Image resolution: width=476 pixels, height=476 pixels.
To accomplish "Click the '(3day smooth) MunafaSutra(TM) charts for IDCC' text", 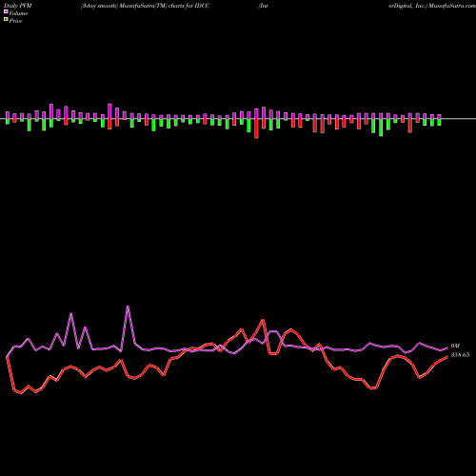I will [145, 6].
